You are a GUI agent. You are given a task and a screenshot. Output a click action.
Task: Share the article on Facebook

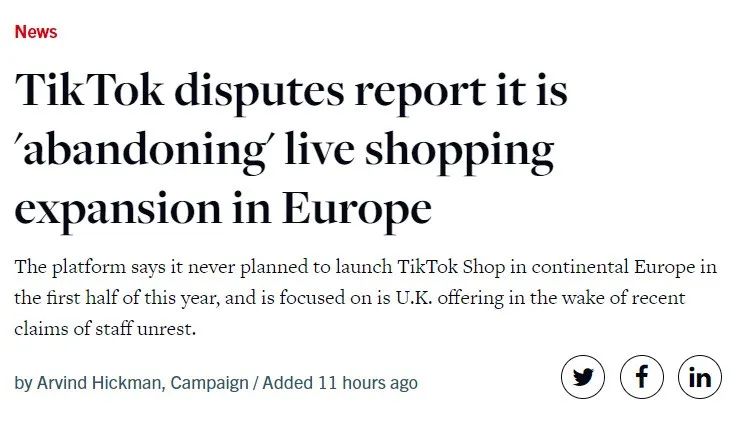[642, 378]
